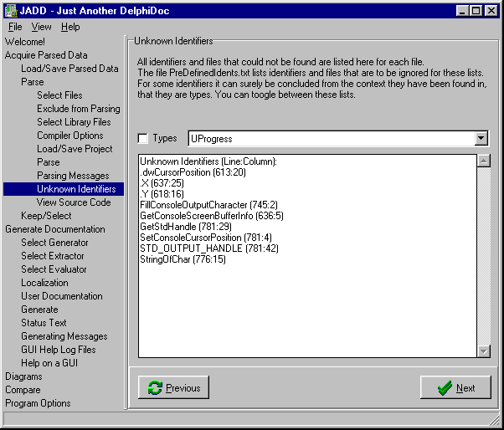This screenshot has height=430, width=504.
Task: Select the Generate page in sidebar
Action: coord(39,310)
